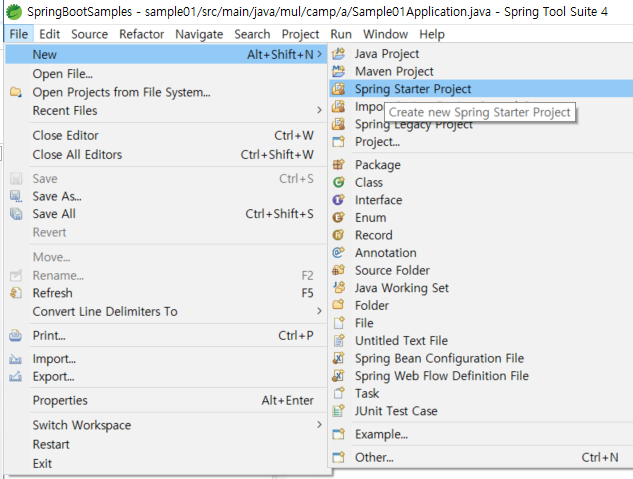Click the Spring Tool Suite logo
This screenshot has height=479, width=633.
click(14, 12)
